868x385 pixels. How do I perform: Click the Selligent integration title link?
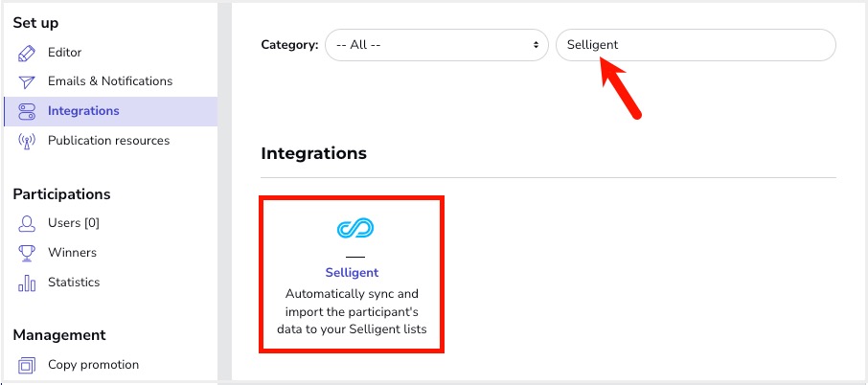tap(352, 273)
